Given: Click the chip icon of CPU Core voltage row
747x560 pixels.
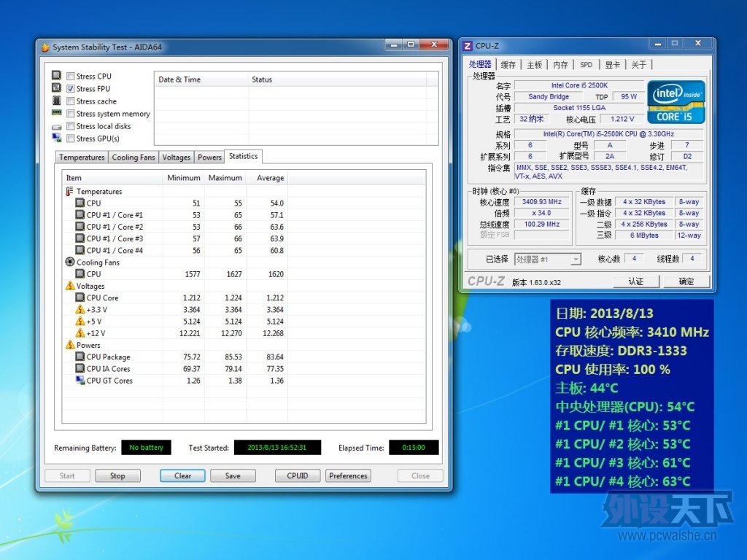Looking at the screenshot, I should [x=80, y=297].
